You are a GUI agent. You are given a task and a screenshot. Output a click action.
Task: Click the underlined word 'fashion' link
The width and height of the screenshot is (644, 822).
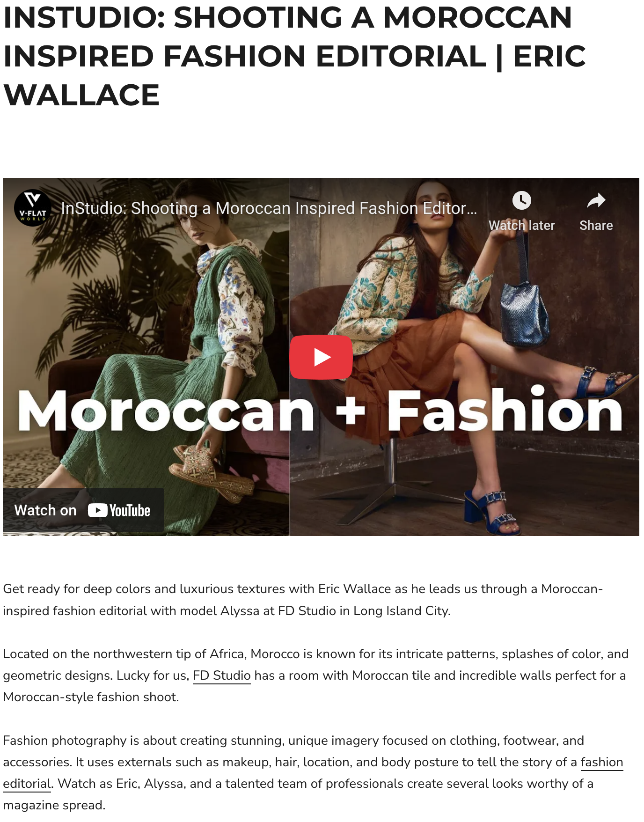(602, 762)
